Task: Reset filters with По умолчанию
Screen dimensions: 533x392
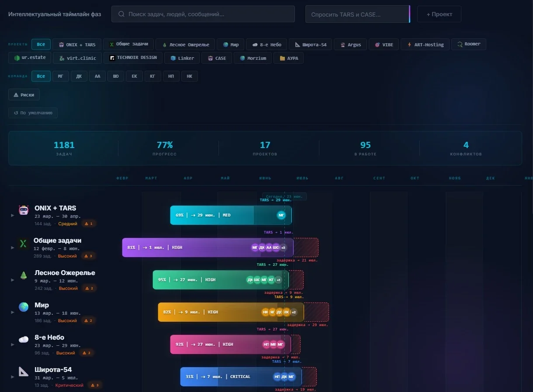Action: tap(33, 113)
